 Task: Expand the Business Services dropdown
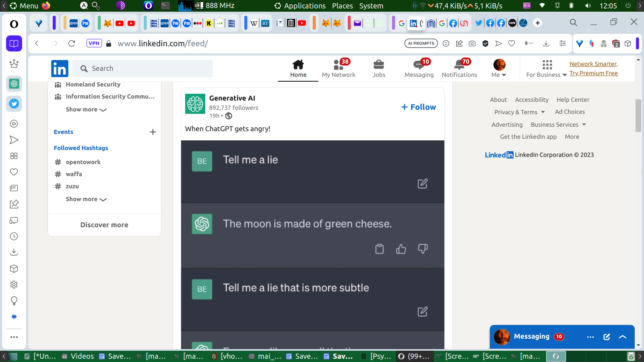pyautogui.click(x=558, y=125)
